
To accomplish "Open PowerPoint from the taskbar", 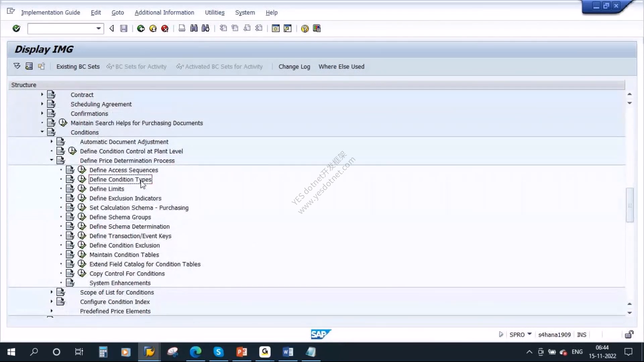I will pyautogui.click(x=241, y=352).
